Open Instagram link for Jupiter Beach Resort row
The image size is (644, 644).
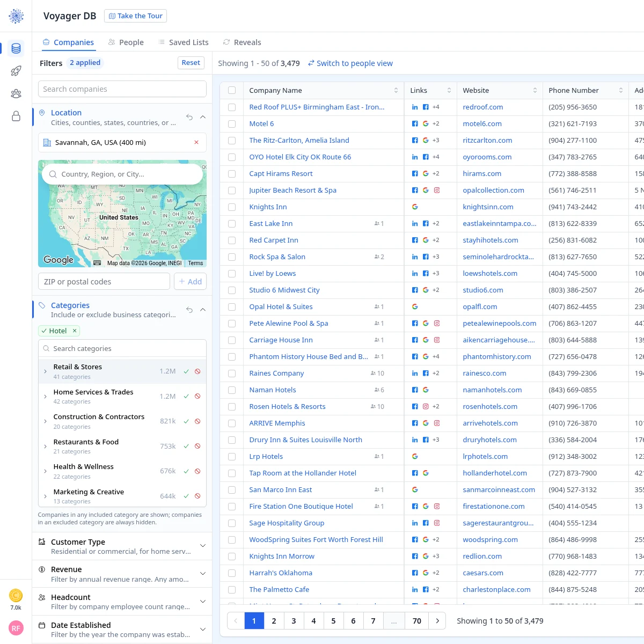tap(437, 190)
